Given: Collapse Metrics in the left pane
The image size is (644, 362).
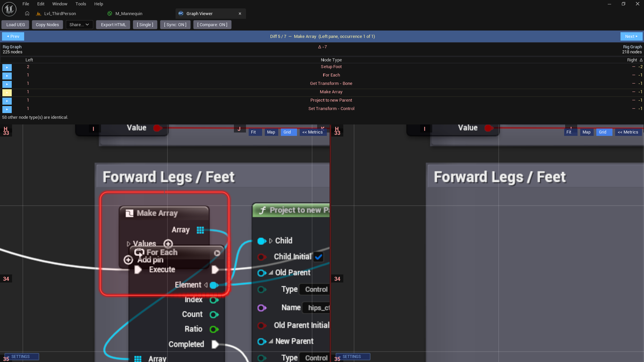Looking at the screenshot, I should click(312, 132).
